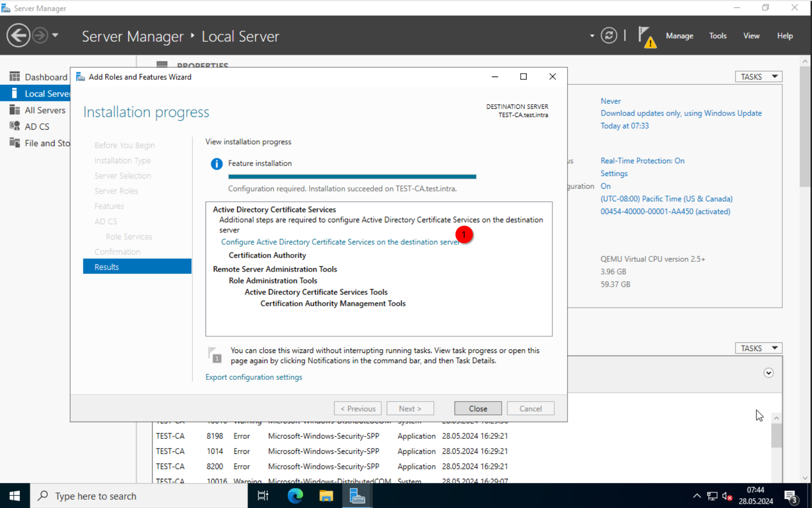Click the Refresh icon in the command bar
Viewport: 812px width, 508px height.
[609, 36]
